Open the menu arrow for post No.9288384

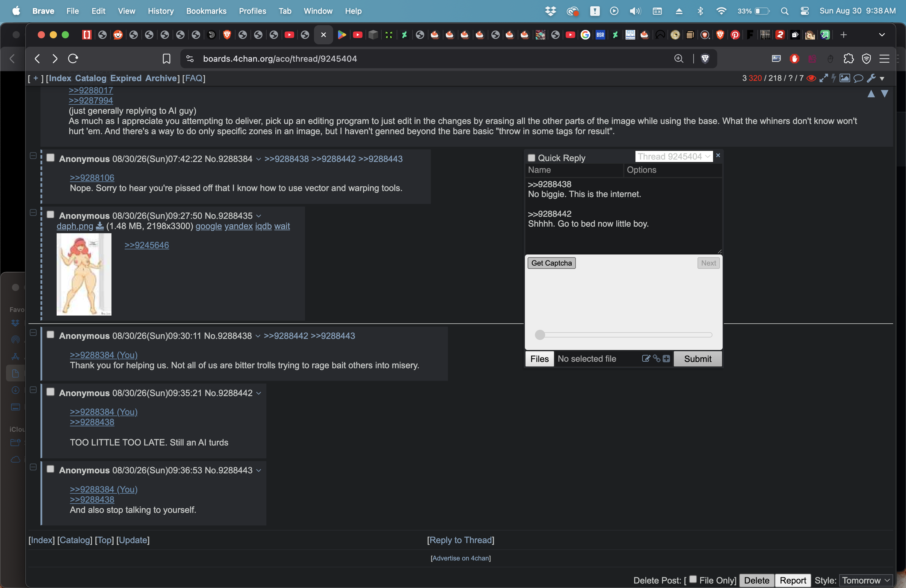click(x=259, y=159)
